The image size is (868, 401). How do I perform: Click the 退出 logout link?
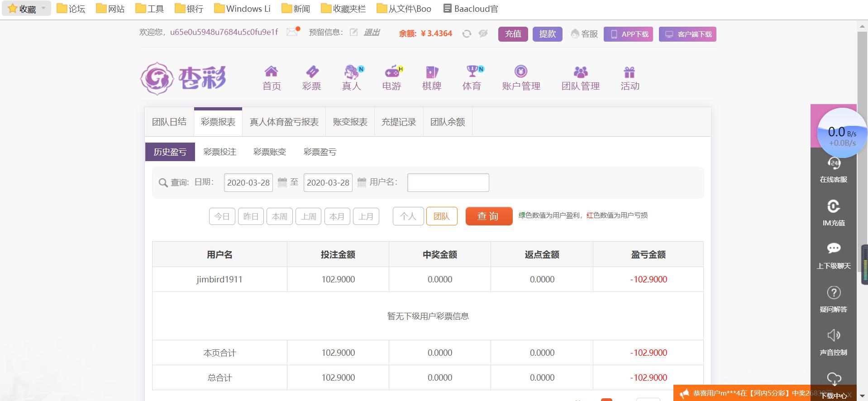[372, 33]
